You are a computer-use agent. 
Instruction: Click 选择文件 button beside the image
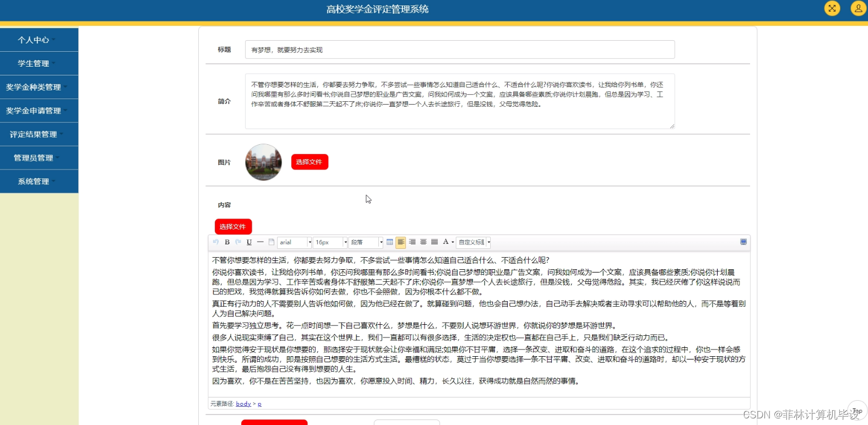click(310, 162)
